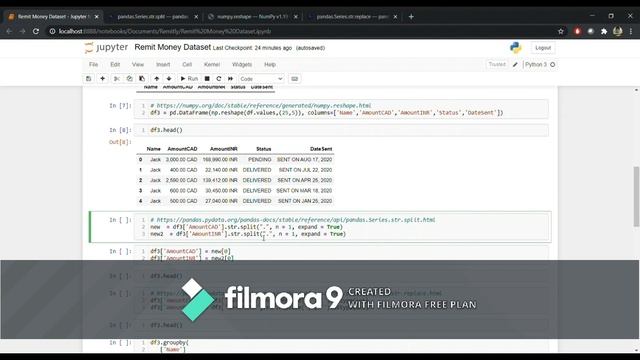
Task: Click the Status column header in output
Action: pos(263,149)
